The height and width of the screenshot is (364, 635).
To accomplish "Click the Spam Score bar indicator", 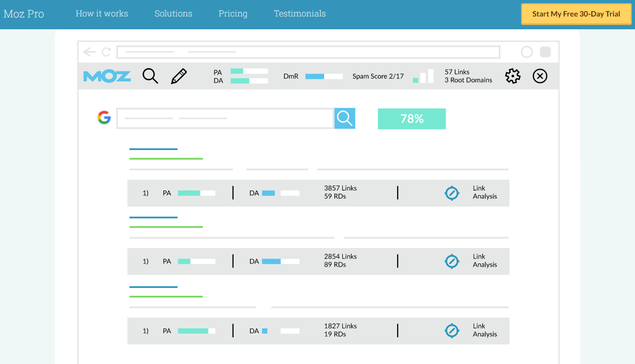I will (x=423, y=76).
